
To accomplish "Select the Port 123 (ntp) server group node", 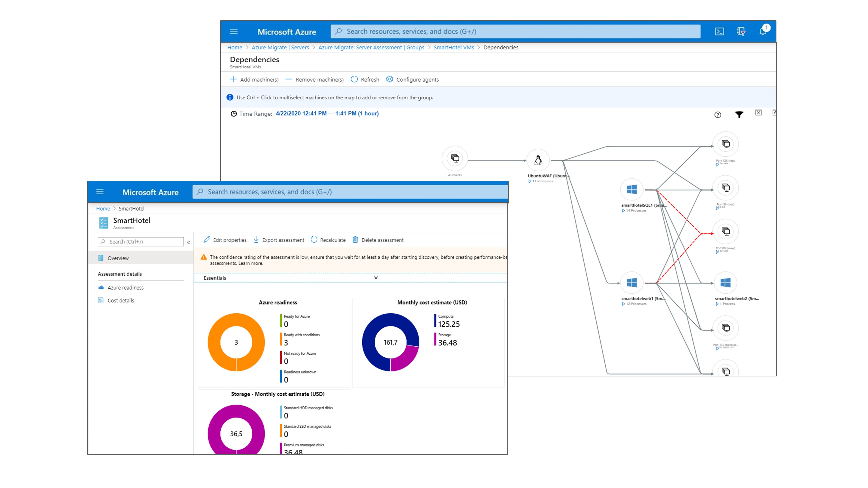I will pos(725,144).
